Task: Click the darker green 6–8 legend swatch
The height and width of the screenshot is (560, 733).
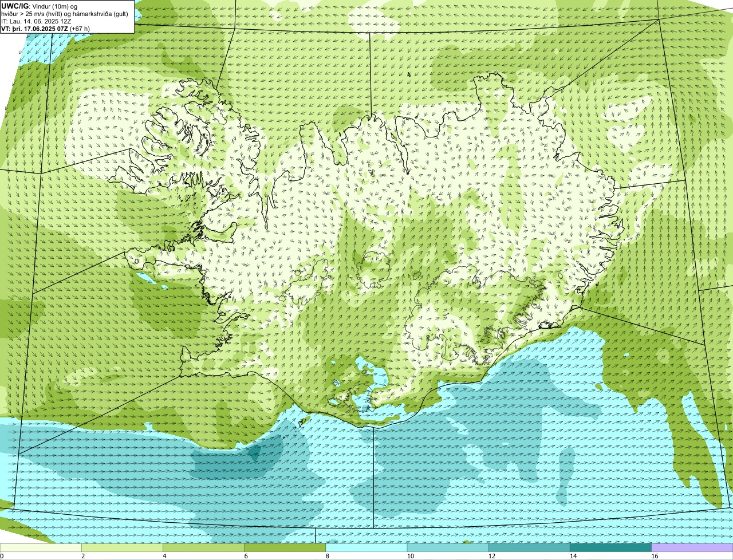Action: [285, 547]
